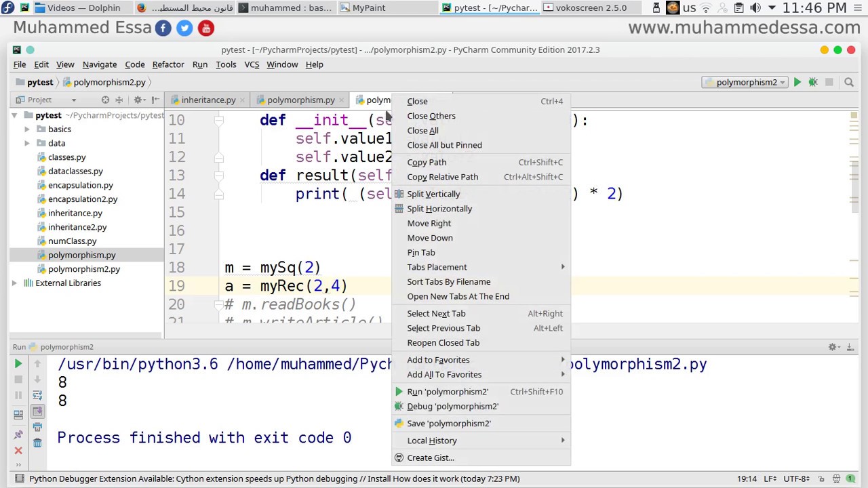Open the Refactor menu
Image resolution: width=868 pixels, height=488 pixels.
pyautogui.click(x=168, y=64)
